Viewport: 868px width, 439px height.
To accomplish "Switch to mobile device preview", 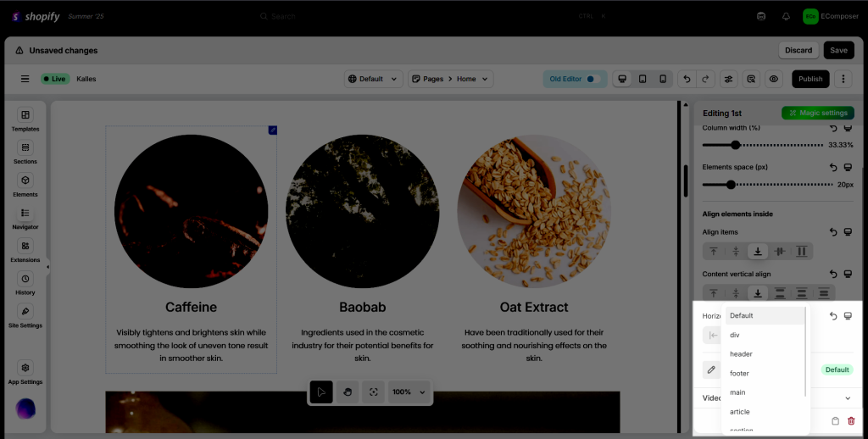I will pyautogui.click(x=663, y=79).
